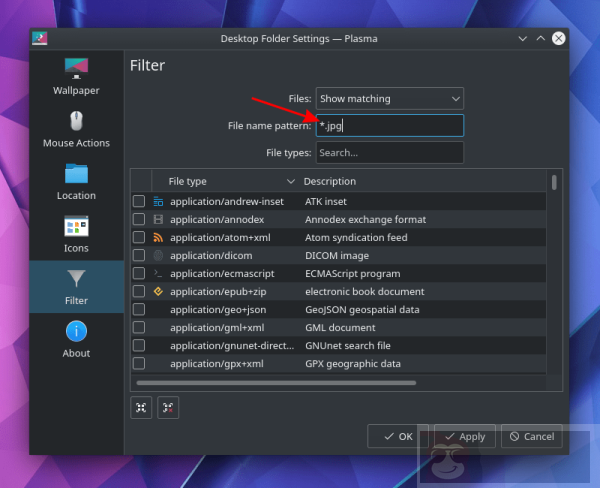Select the 'DICOM image' description
Viewport: 600px width, 488px height.
tap(337, 256)
